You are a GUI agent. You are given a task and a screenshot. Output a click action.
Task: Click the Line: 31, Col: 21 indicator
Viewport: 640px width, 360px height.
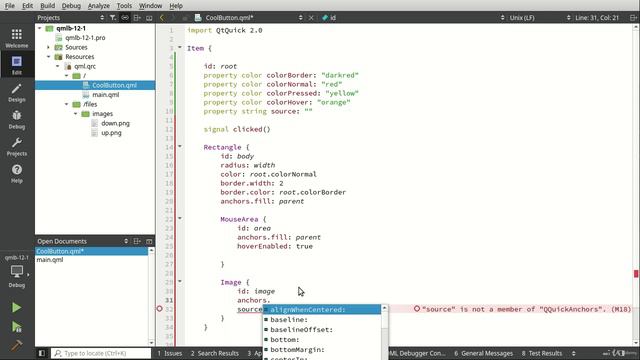pyautogui.click(x=597, y=18)
